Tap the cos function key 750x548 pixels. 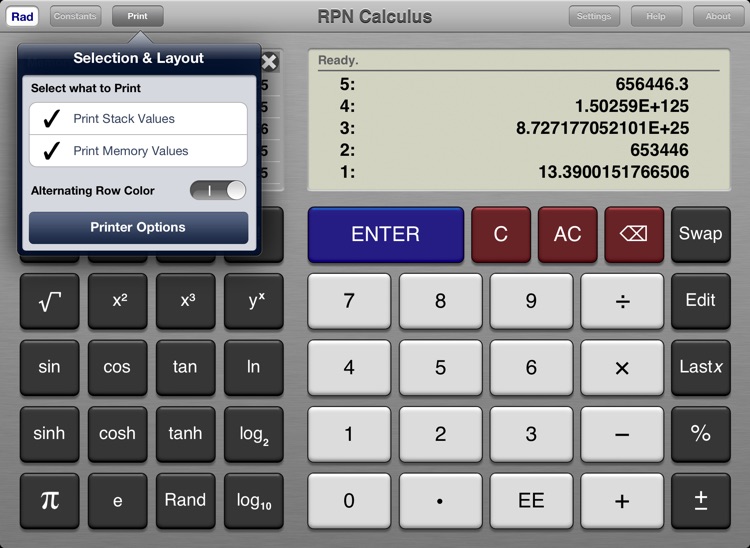click(x=118, y=367)
